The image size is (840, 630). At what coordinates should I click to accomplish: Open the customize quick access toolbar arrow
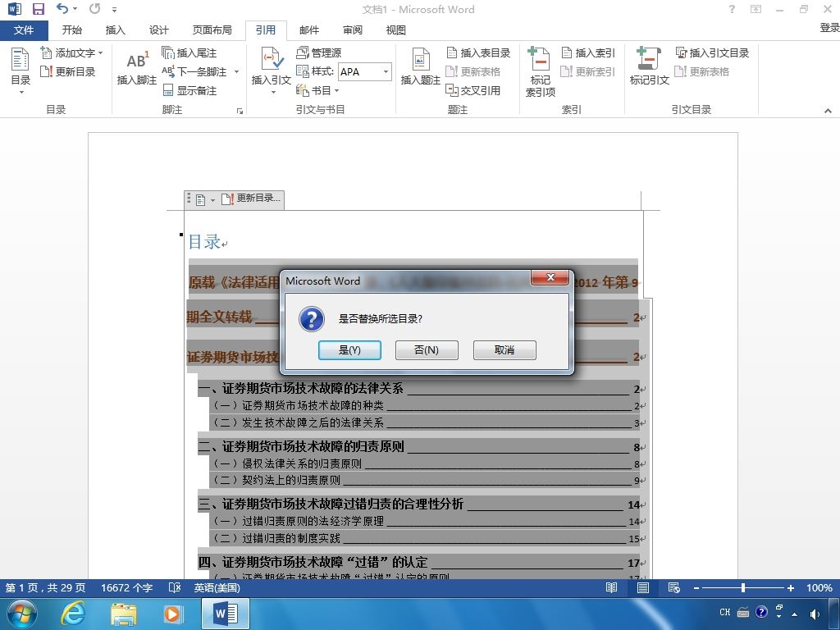[114, 10]
